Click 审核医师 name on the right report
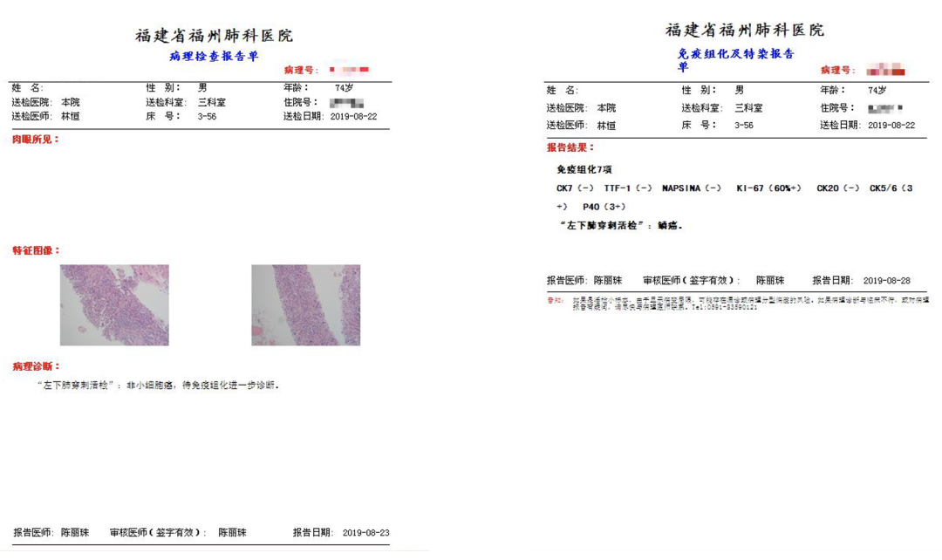The image size is (942, 560). [x=770, y=281]
